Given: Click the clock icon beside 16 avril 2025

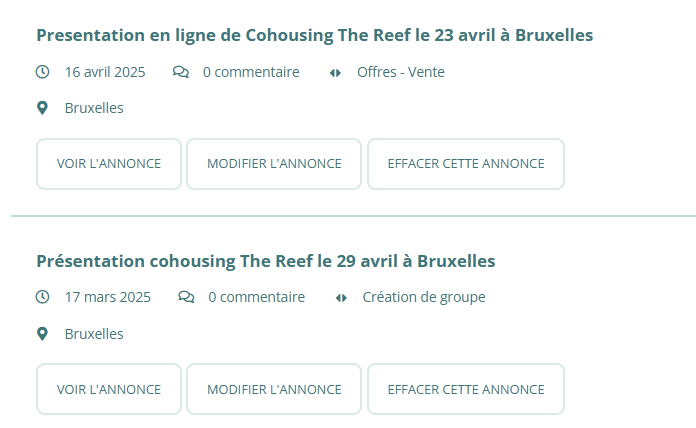Looking at the screenshot, I should [43, 72].
